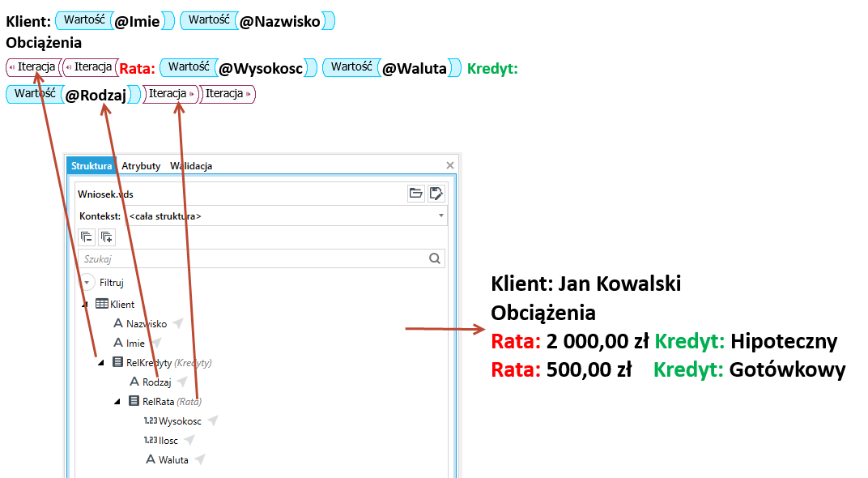Select the Klient node label

click(121, 304)
